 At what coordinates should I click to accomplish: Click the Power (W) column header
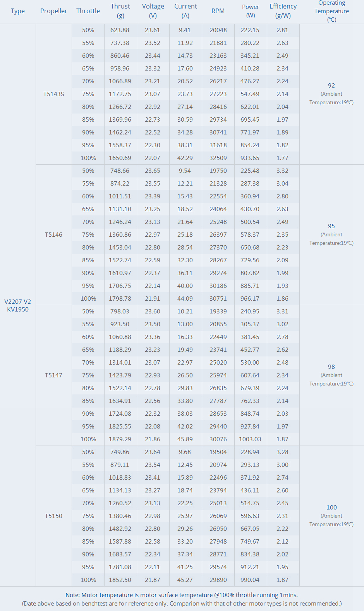click(x=251, y=11)
